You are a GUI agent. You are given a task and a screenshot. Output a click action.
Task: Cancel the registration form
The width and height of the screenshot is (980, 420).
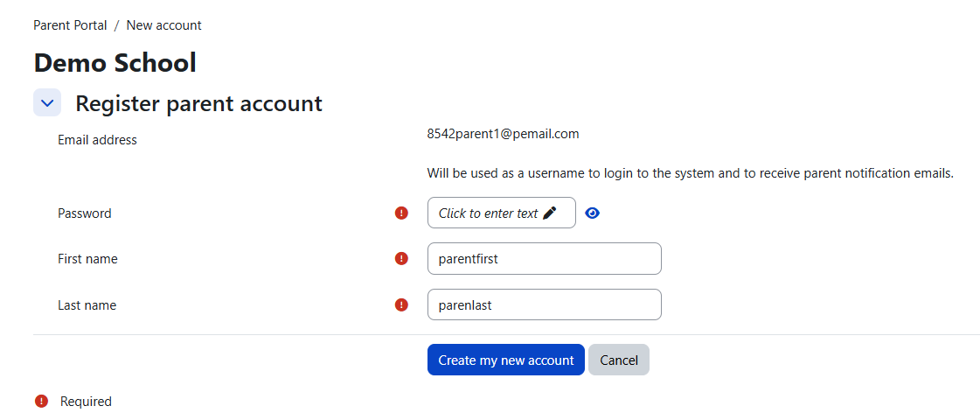619,360
